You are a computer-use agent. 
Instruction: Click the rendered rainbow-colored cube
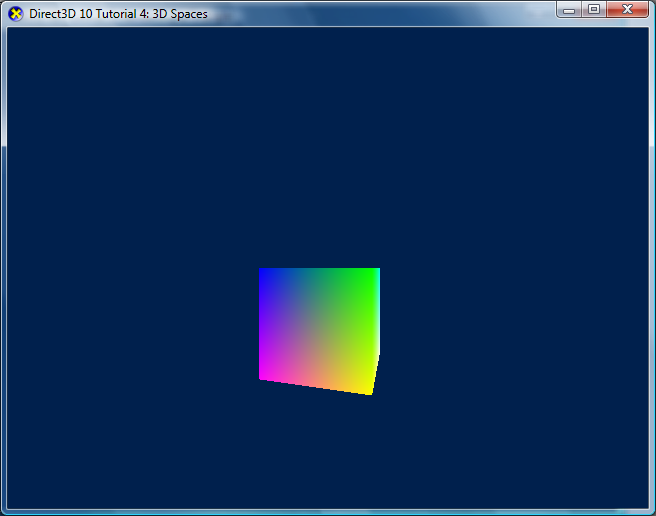click(x=319, y=331)
